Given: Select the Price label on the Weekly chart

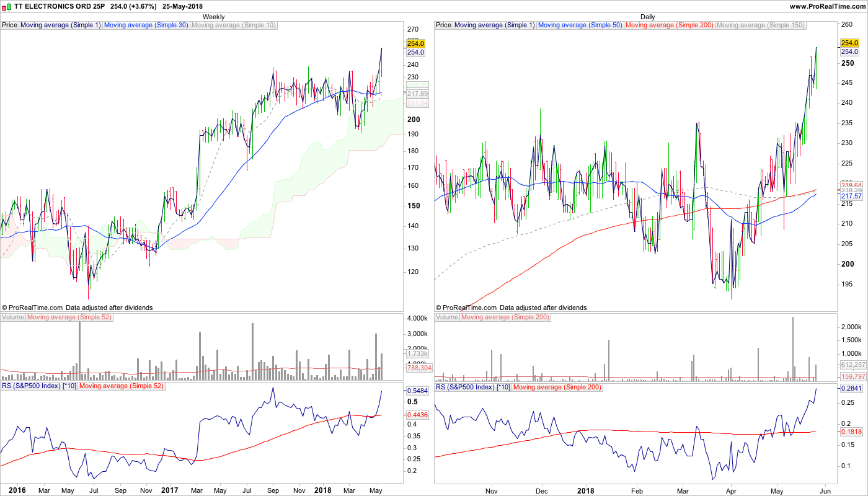Looking at the screenshot, I should point(10,25).
